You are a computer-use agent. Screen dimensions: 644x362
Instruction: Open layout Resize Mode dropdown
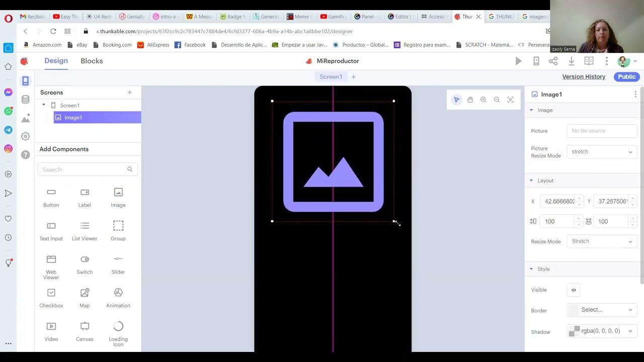(602, 241)
